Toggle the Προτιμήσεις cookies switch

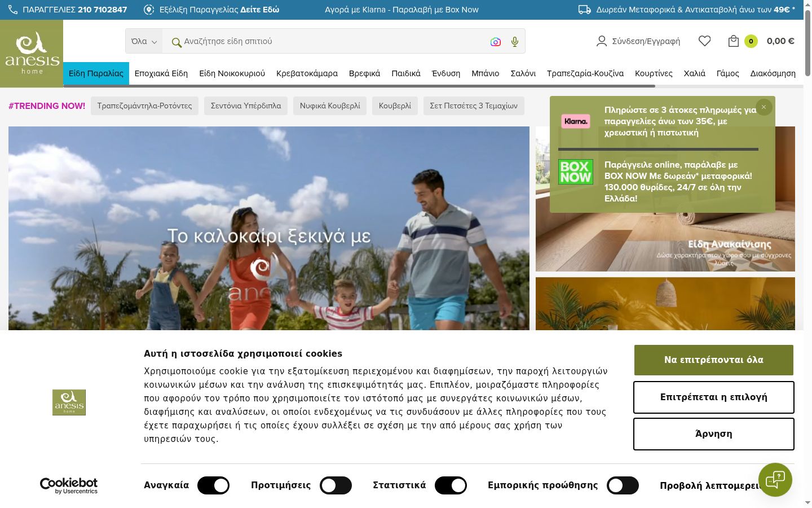pyautogui.click(x=336, y=485)
